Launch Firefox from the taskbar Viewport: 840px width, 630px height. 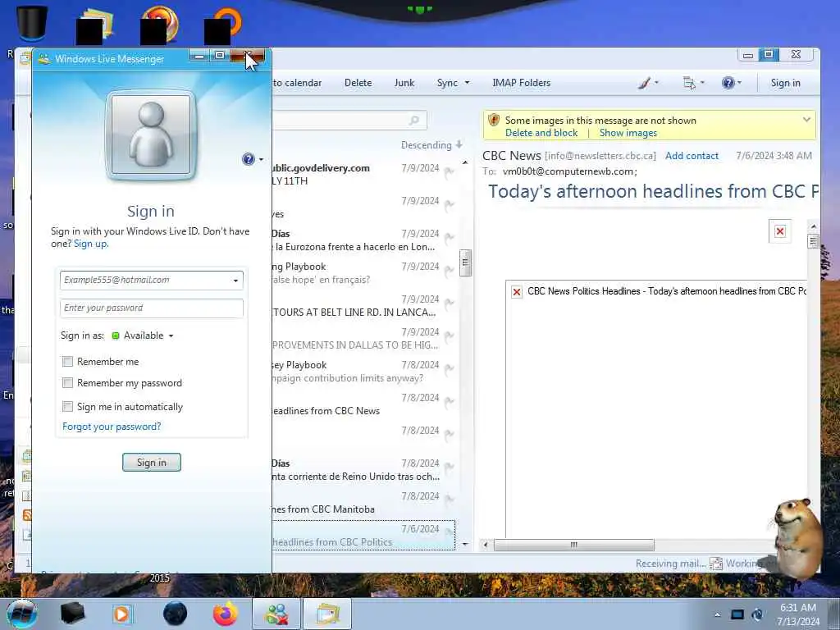tap(226, 614)
